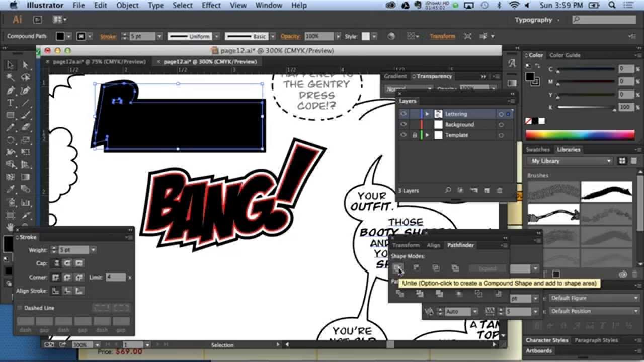Choose Align Stroke to Center option
The image size is (644, 362).
click(x=57, y=291)
